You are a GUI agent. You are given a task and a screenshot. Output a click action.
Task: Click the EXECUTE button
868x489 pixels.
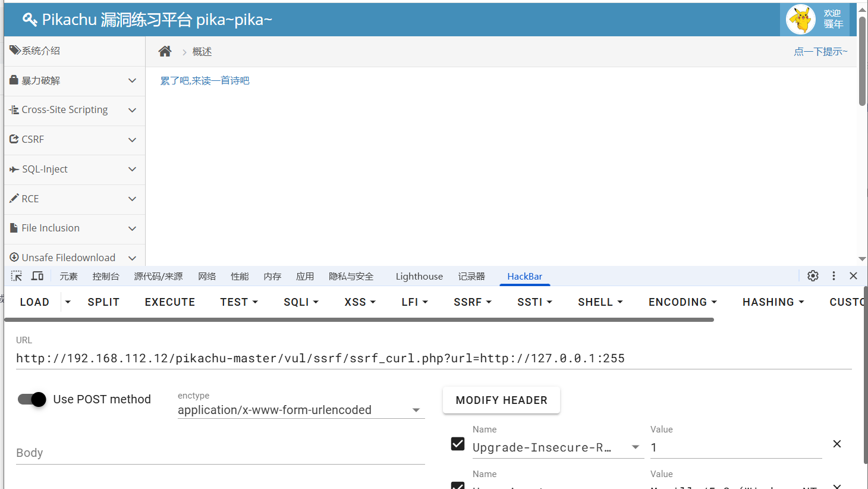170,302
